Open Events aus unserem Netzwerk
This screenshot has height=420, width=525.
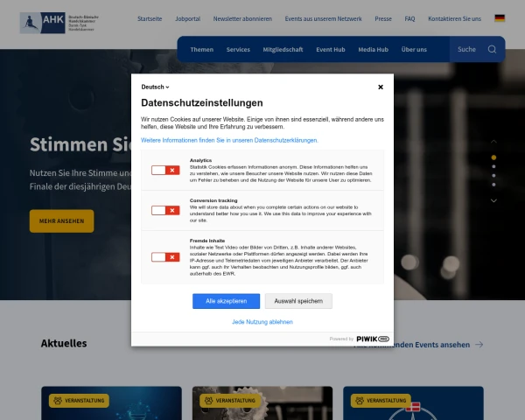point(323,18)
